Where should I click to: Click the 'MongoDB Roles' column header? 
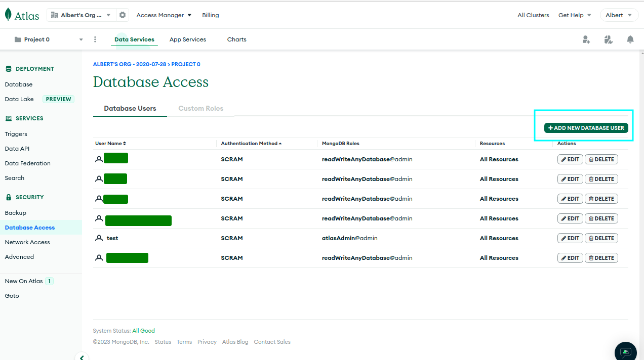click(x=341, y=144)
